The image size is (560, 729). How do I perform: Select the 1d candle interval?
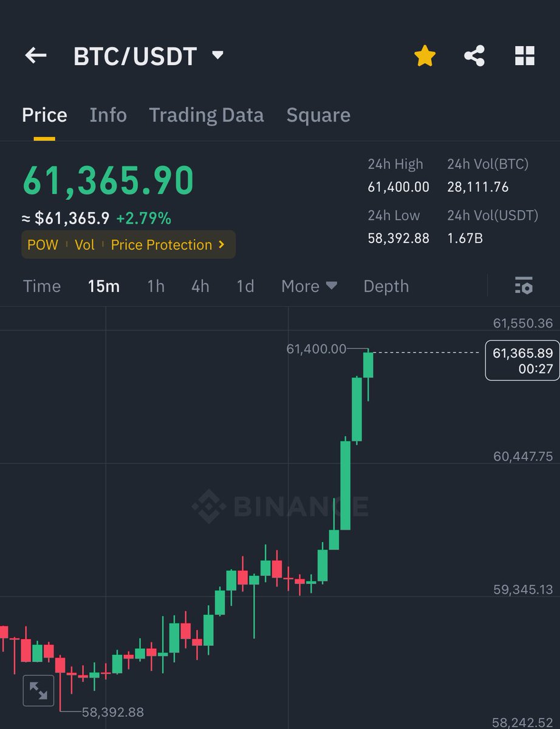tap(245, 286)
